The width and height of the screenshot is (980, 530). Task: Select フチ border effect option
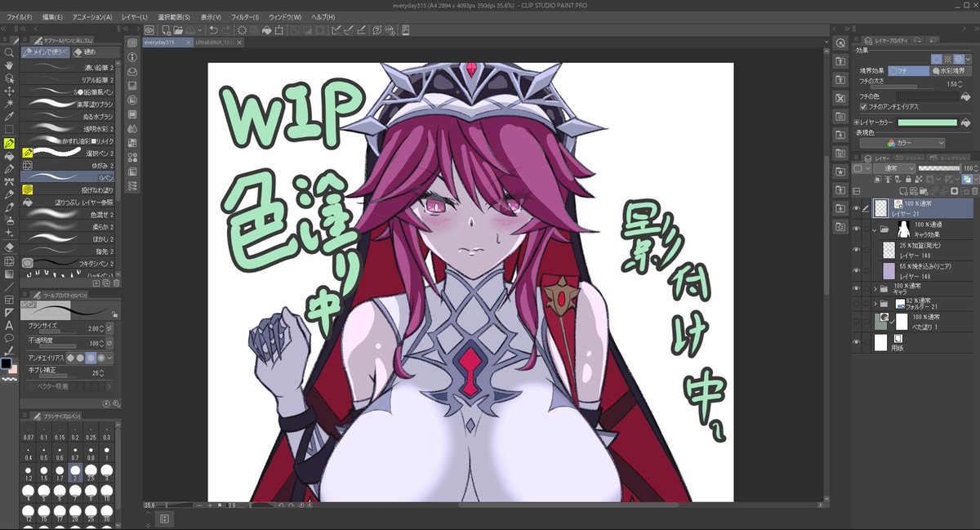click(x=909, y=71)
